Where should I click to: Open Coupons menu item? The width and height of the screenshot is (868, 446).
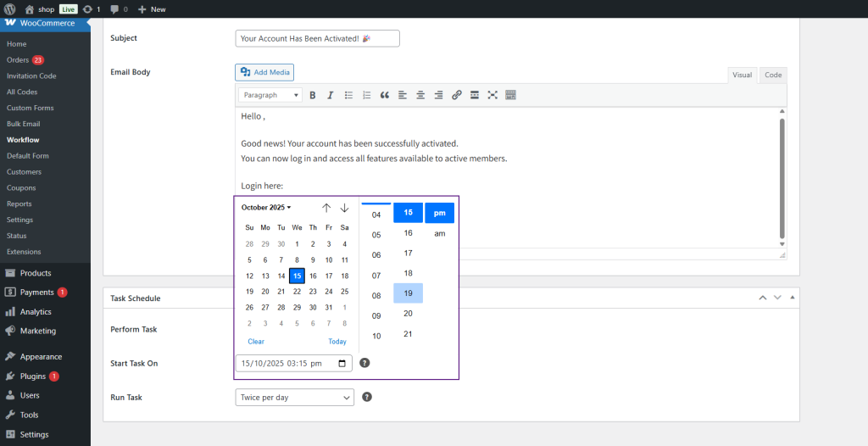click(21, 188)
